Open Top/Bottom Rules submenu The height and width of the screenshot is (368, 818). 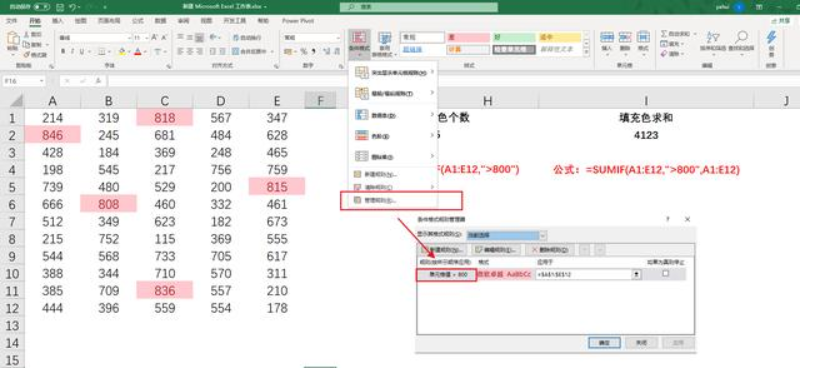tap(393, 93)
